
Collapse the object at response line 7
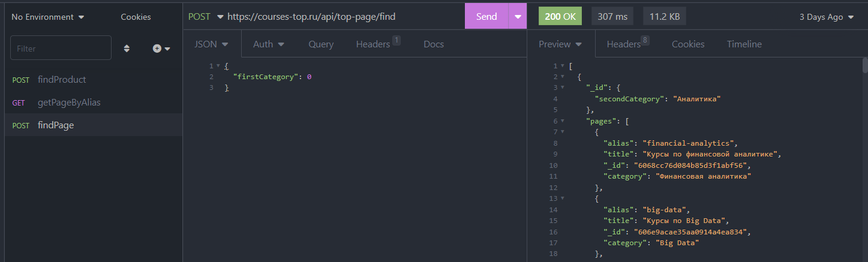click(x=562, y=132)
